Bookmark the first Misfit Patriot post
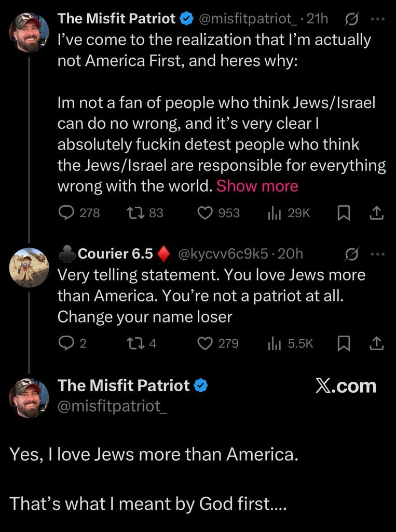396x532 pixels. pyautogui.click(x=343, y=213)
